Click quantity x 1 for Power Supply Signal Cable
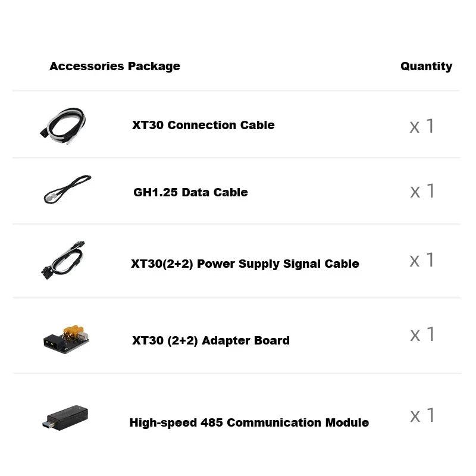Viewport: 476px width, 476px height. pos(422,260)
